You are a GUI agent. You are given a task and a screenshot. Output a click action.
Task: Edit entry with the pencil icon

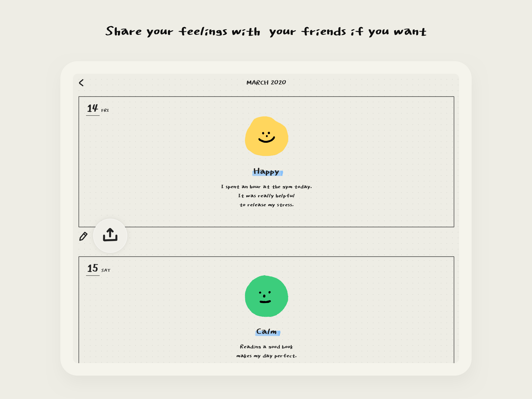click(x=83, y=236)
